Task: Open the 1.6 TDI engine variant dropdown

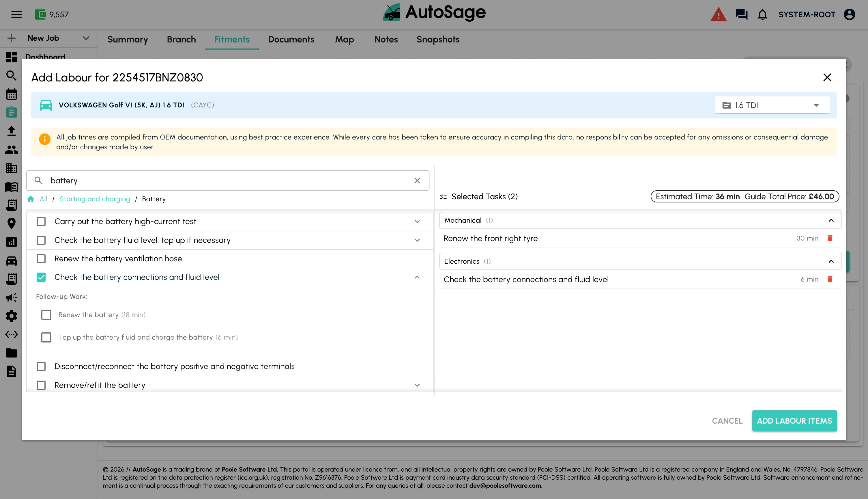Action: point(772,105)
